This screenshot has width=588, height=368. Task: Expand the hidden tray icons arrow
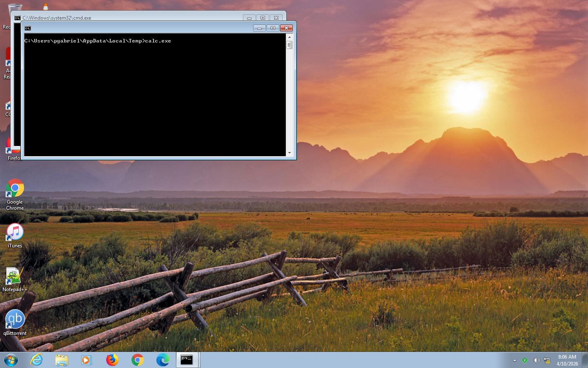point(514,360)
